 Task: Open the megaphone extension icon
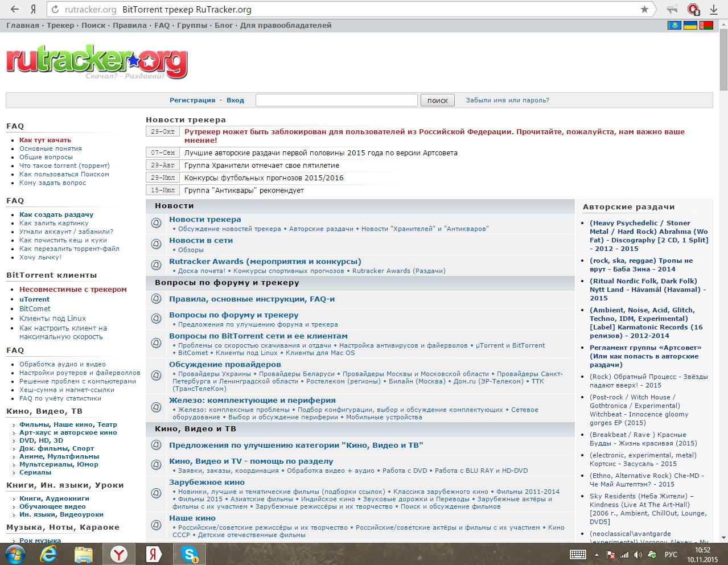672,9
